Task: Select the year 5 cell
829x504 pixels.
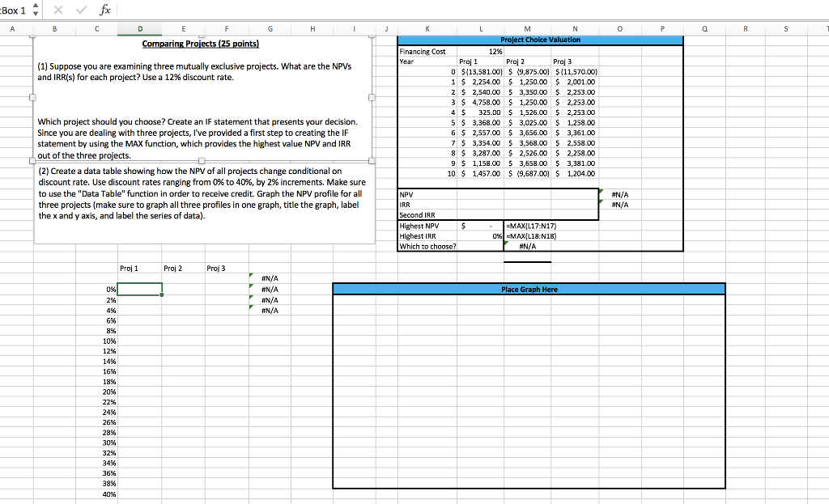Action: [x=427, y=123]
